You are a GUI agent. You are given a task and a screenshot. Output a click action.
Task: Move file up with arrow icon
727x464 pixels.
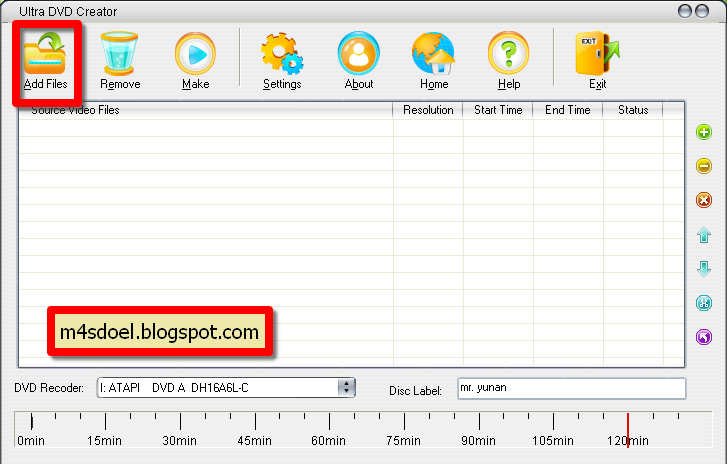coord(704,235)
